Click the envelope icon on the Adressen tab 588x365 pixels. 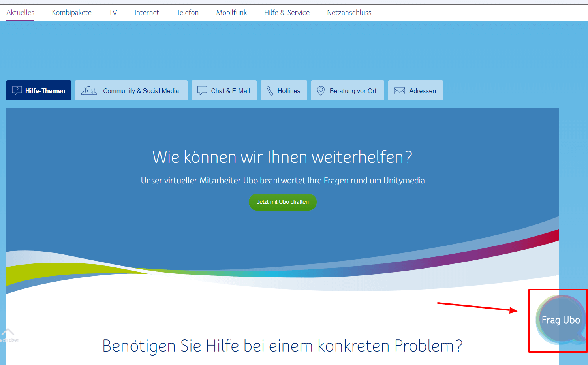tap(399, 90)
